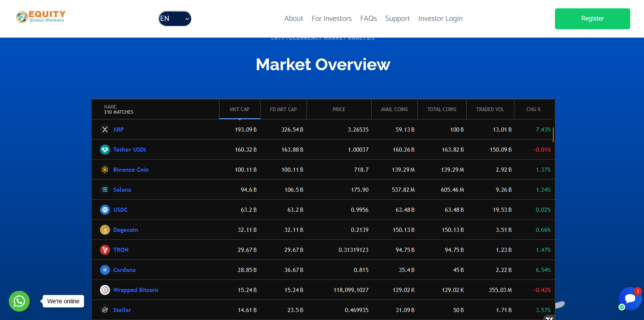This screenshot has width=644, height=320.
Task: Open the Cardano link
Action: click(x=125, y=270)
